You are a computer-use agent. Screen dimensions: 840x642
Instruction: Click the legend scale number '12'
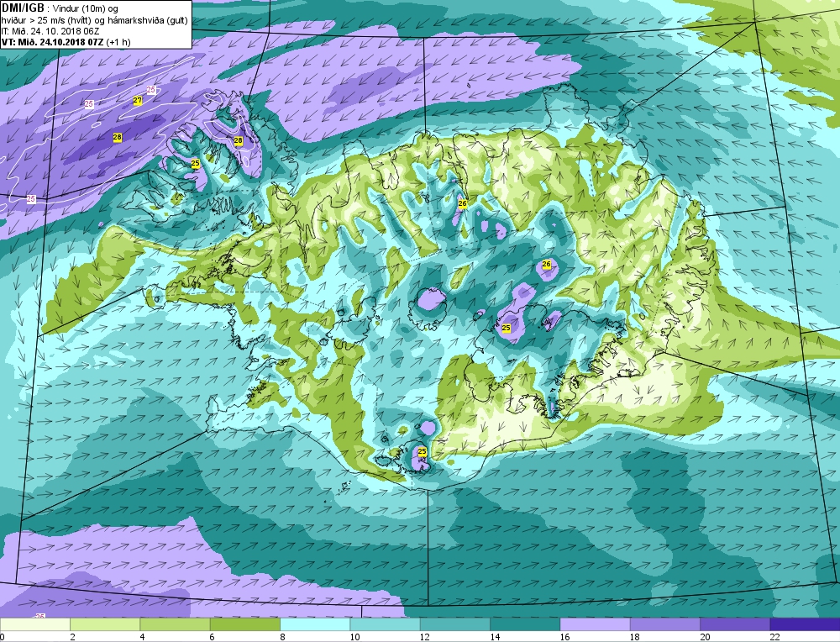pos(425,637)
